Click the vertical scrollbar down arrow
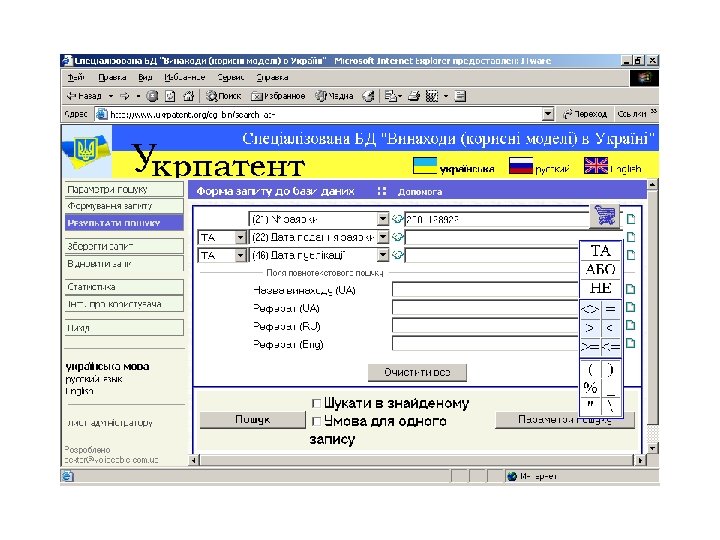The height and width of the screenshot is (540, 720). click(x=652, y=448)
